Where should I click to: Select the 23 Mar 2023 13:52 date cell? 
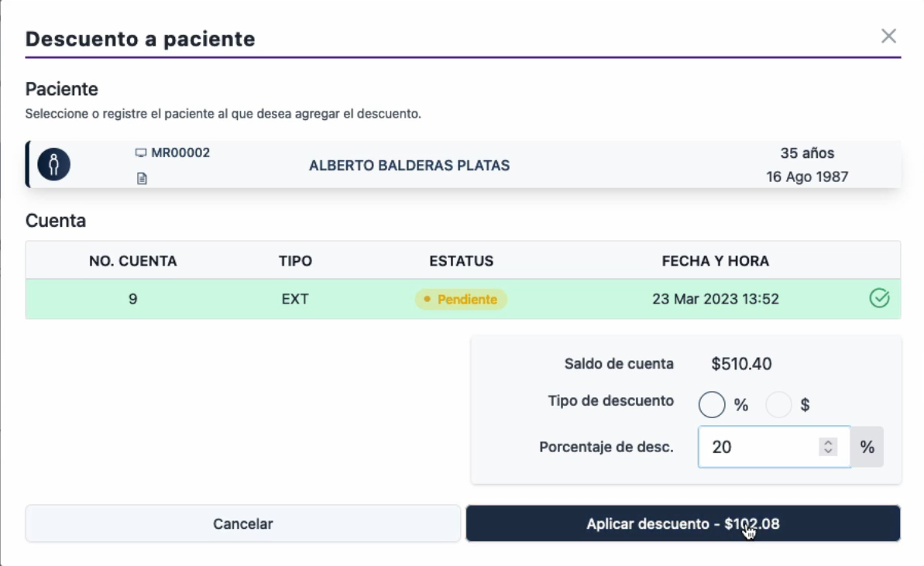pos(715,299)
